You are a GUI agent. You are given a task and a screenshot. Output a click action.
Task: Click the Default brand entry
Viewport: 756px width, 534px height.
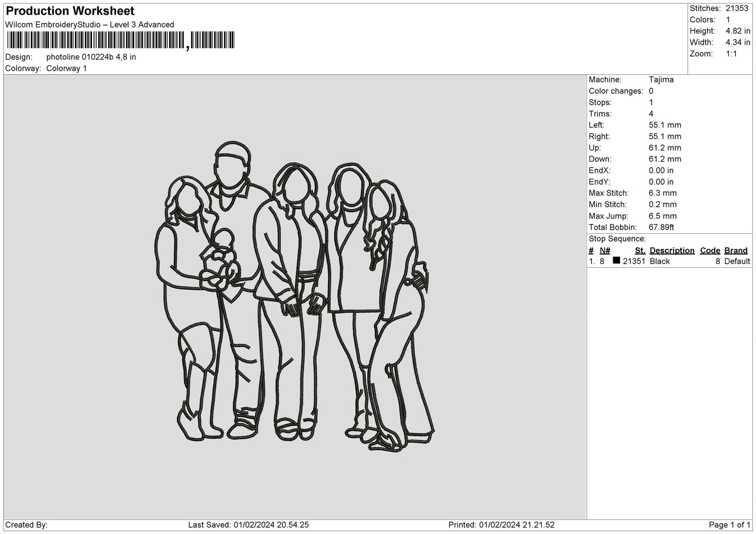[x=737, y=262]
